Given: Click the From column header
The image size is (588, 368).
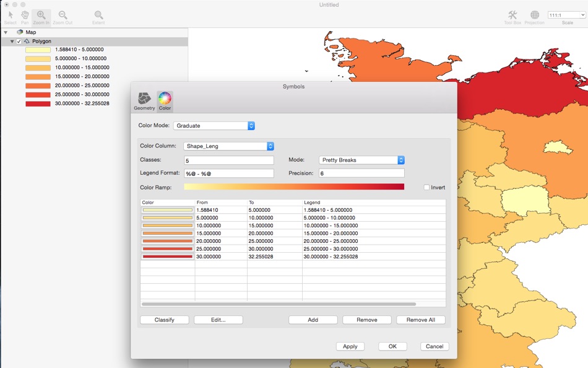Looking at the screenshot, I should (221, 203).
